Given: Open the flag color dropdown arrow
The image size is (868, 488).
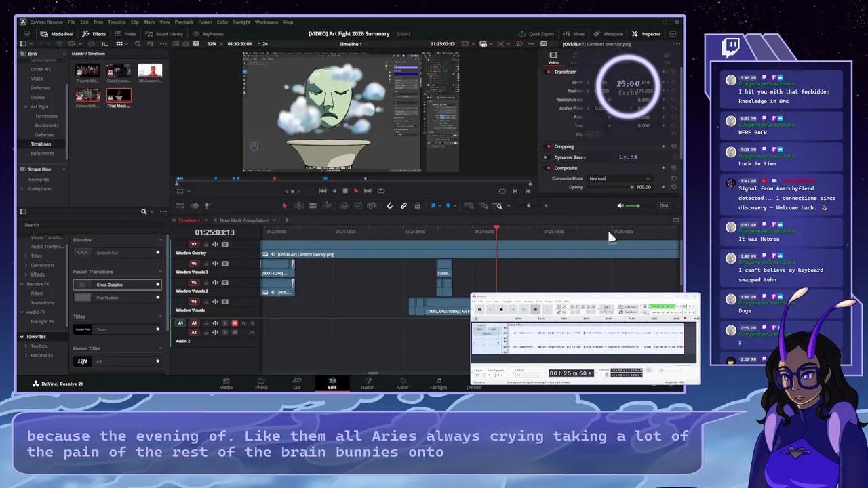Looking at the screenshot, I should [439, 206].
